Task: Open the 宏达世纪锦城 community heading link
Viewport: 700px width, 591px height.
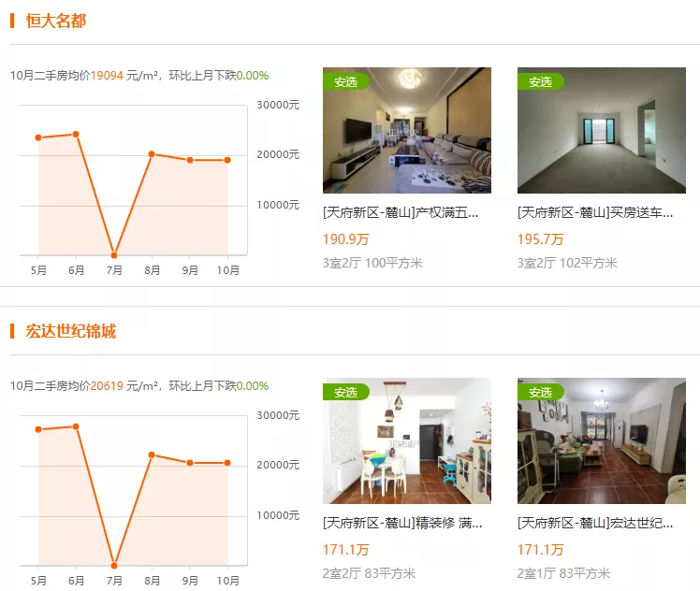Action: pos(71,331)
